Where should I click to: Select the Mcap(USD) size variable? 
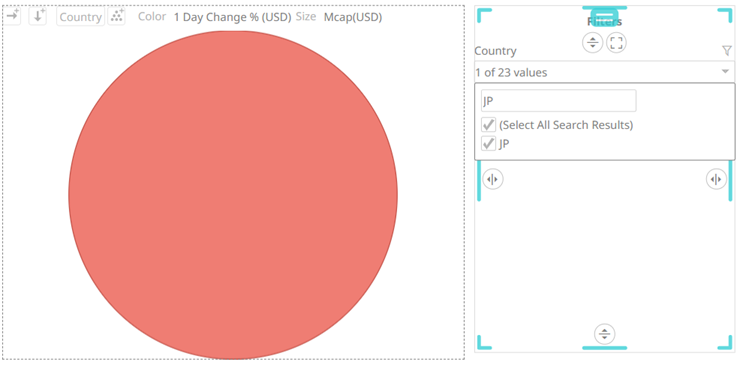tap(353, 17)
